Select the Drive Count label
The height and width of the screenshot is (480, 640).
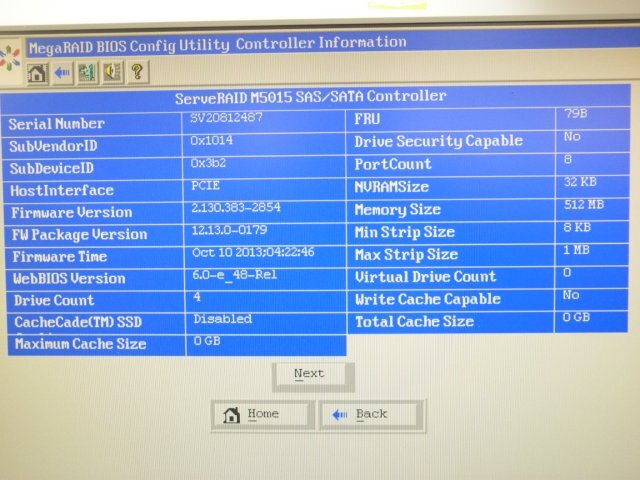(x=54, y=300)
